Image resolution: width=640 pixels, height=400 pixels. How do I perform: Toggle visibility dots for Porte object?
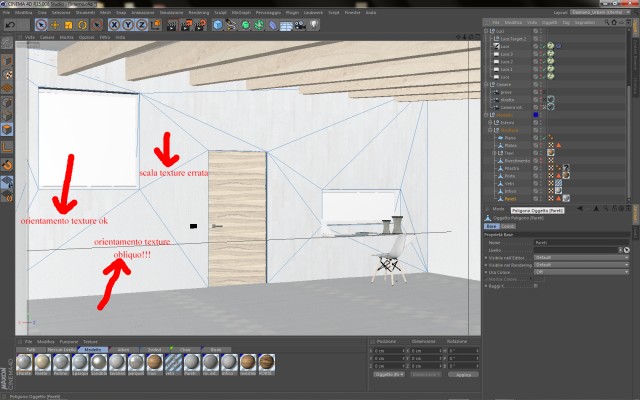(541, 176)
